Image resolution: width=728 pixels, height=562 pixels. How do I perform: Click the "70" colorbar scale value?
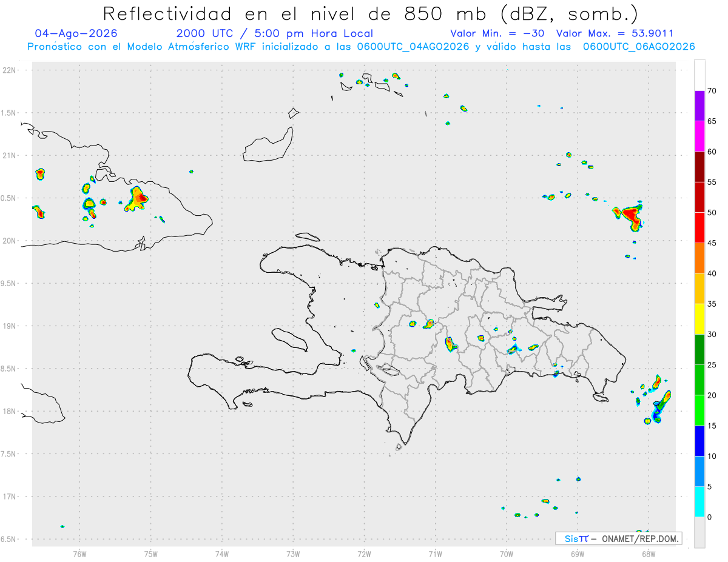click(x=712, y=91)
